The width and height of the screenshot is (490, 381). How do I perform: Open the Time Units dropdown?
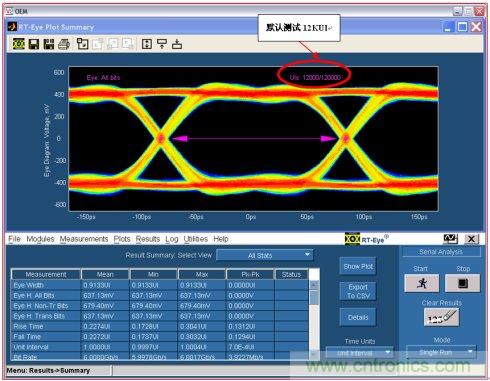point(359,352)
